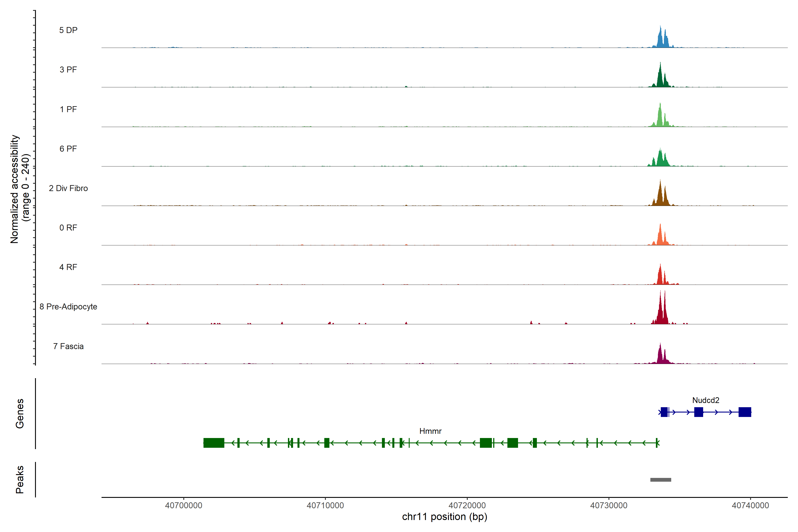Click the 5 DP track label
Viewport: 798px width, 532px height.
68,30
